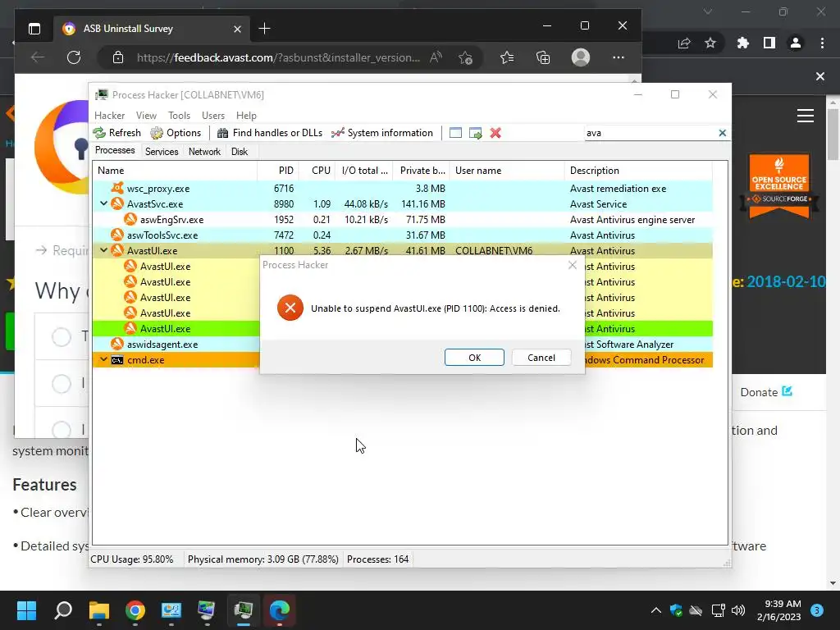Open the Users menu

tap(213, 115)
